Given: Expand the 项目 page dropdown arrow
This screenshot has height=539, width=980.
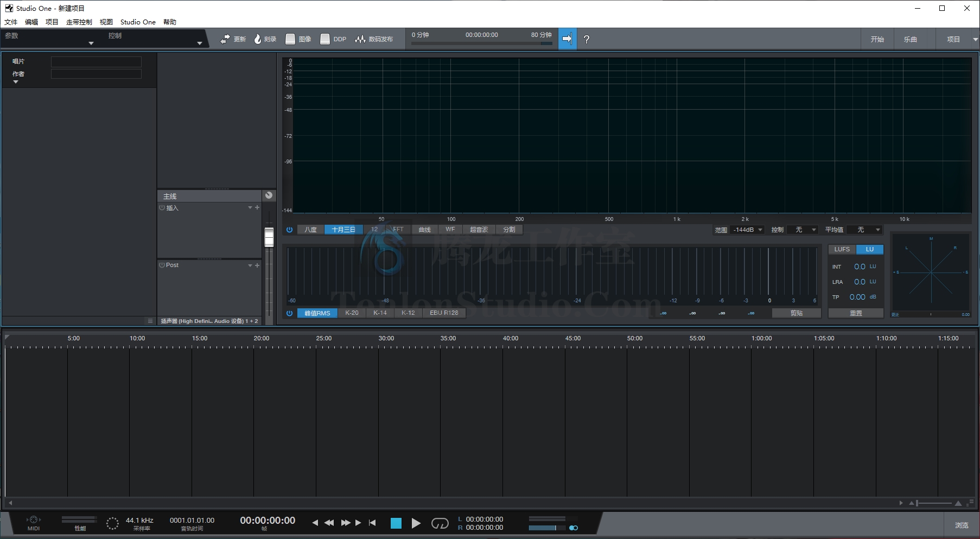Looking at the screenshot, I should (x=975, y=39).
